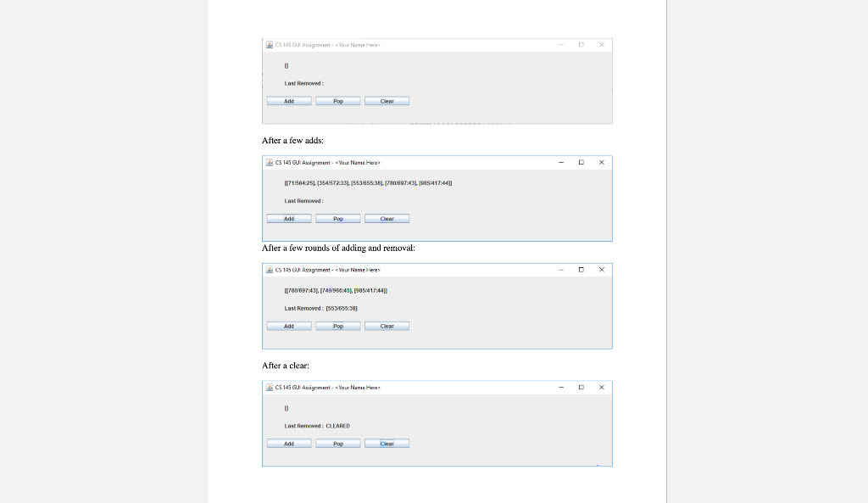Maximize the window showing CLEARED

pos(581,388)
